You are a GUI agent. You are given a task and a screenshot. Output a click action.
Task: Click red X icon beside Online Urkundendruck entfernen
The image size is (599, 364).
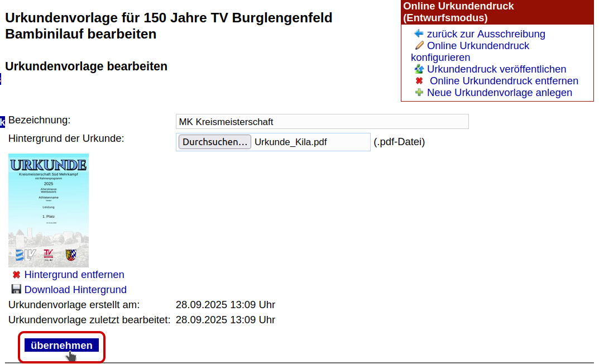(x=419, y=81)
